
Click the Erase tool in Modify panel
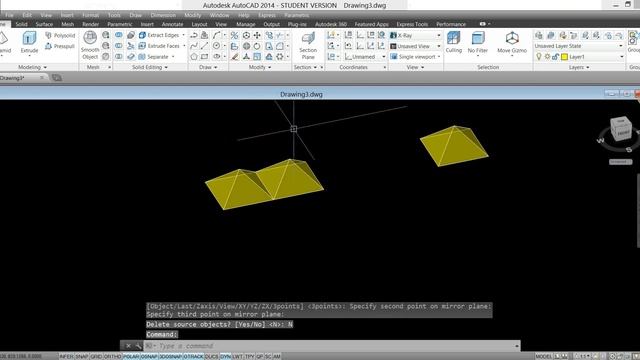pyautogui.click(x=235, y=57)
